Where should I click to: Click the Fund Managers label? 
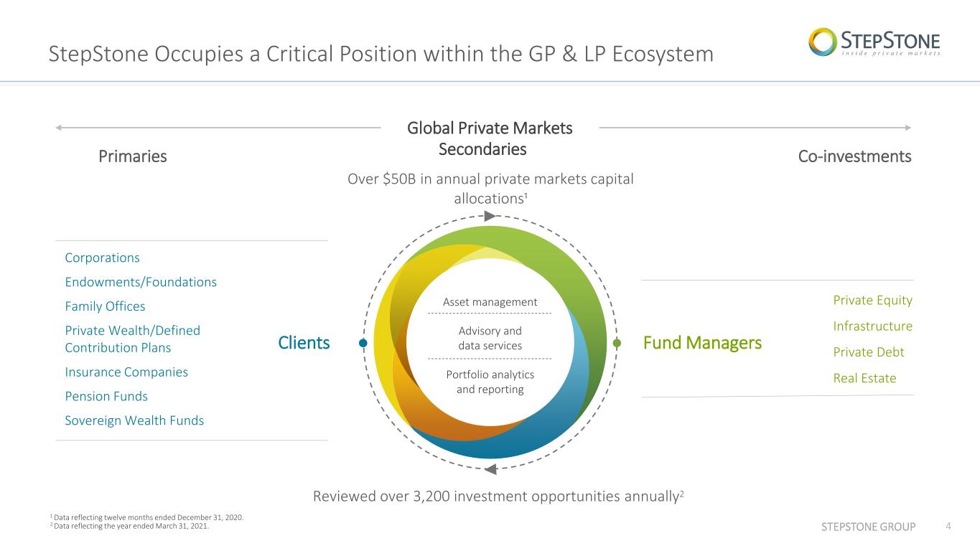pyautogui.click(x=702, y=344)
